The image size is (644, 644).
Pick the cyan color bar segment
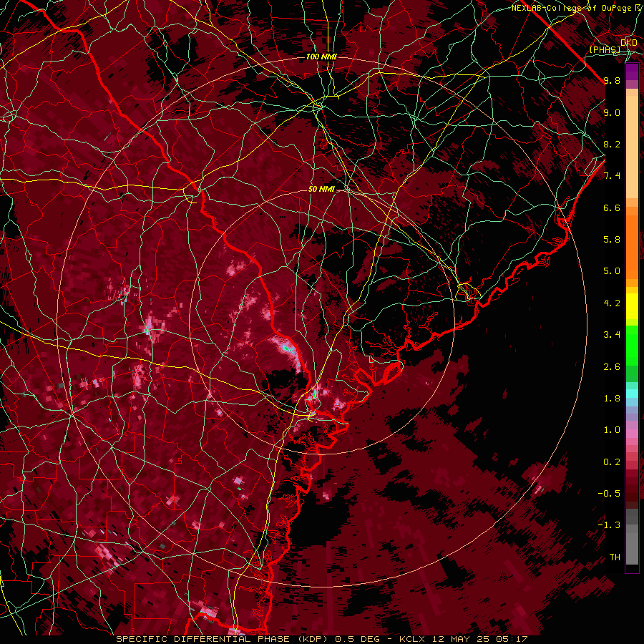pos(632,393)
